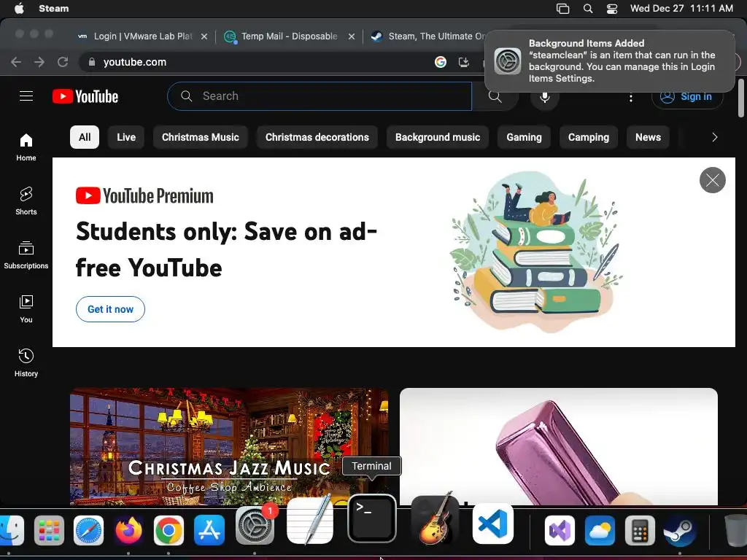Start voice search with microphone icon
Viewport: 747px width, 560px height.
(544, 96)
